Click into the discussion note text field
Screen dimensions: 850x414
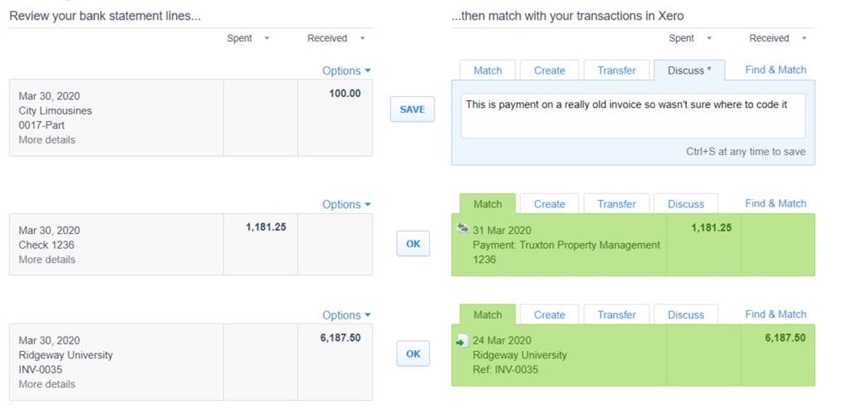pyautogui.click(x=632, y=116)
